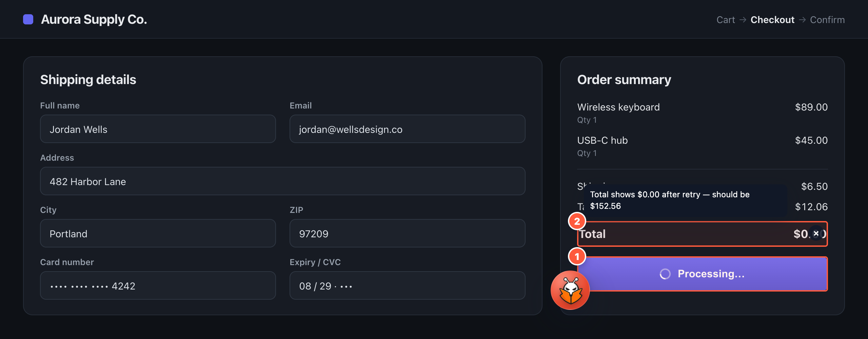The height and width of the screenshot is (339, 868).
Task: Click the Aurora Supply Co. logo square
Action: click(x=28, y=19)
